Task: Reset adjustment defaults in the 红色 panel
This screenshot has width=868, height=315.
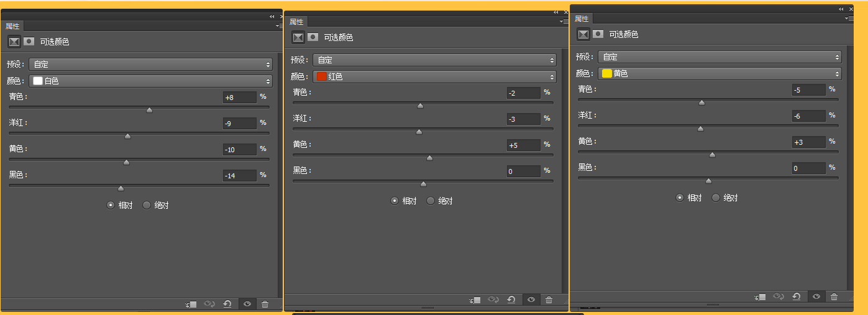Action: (511, 299)
